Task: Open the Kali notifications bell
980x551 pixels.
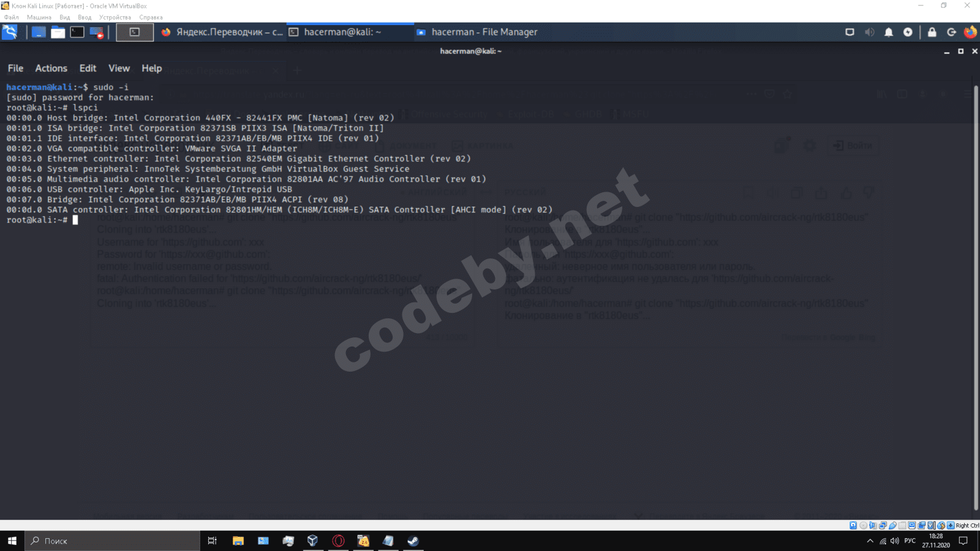Action: coord(889,32)
